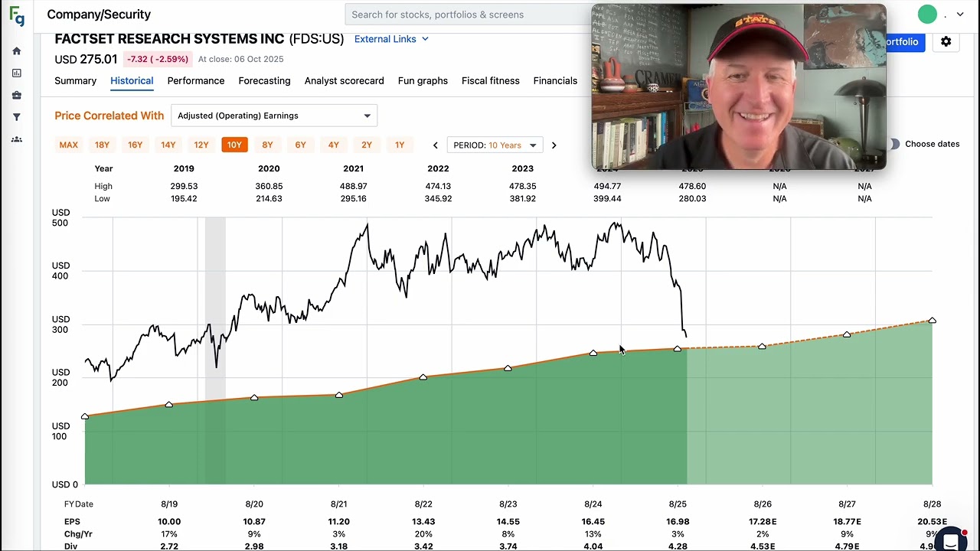Select the 1Y time range button
980x551 pixels.
400,145
